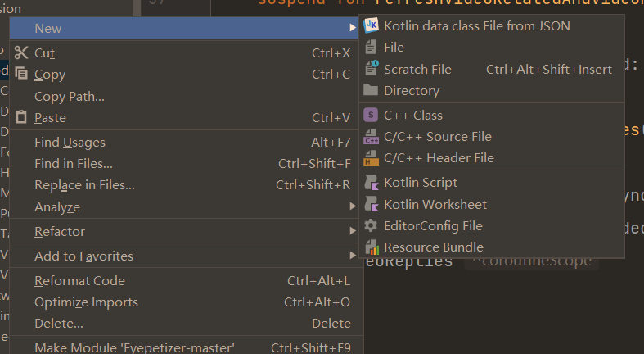Choose Kotlin Script entry
The height and width of the screenshot is (354, 644).
[x=492, y=183]
